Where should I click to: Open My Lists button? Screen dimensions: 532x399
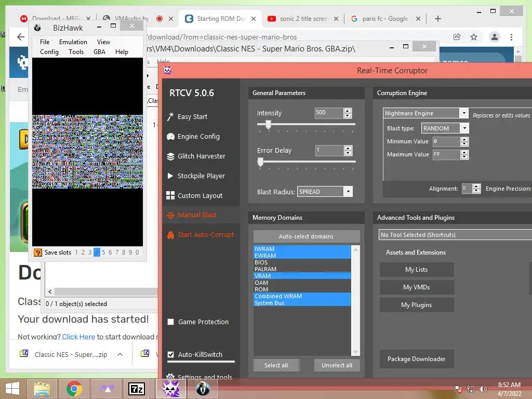[x=416, y=270]
